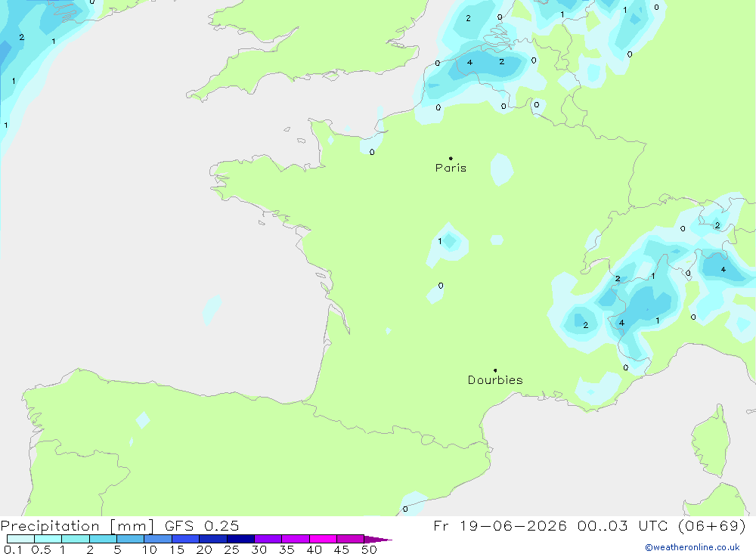Click the Dourbies location label
Image resolution: width=756 pixels, height=554 pixels.
(x=495, y=380)
